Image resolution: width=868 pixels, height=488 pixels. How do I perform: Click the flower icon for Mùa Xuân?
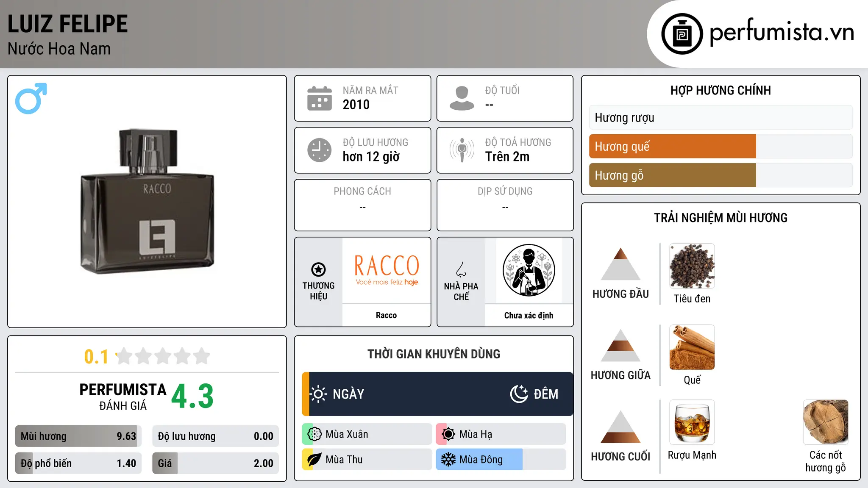coord(314,434)
